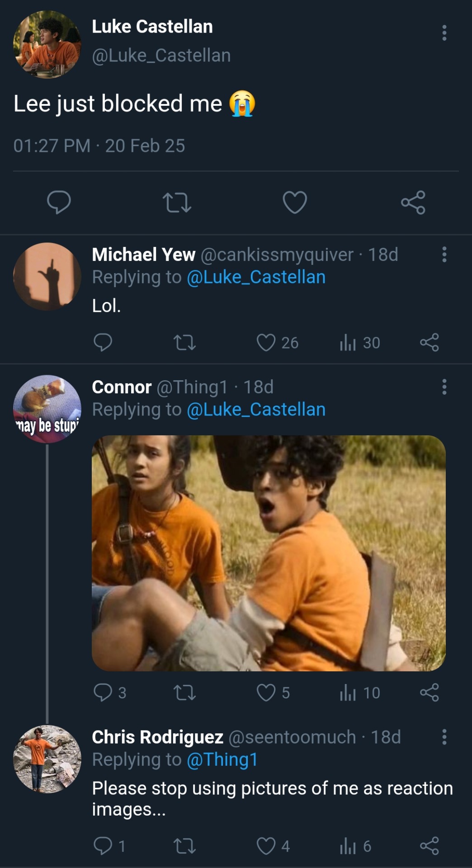Like Chris Rodriguez's reply
The width and height of the screenshot is (472, 868).
click(x=266, y=846)
